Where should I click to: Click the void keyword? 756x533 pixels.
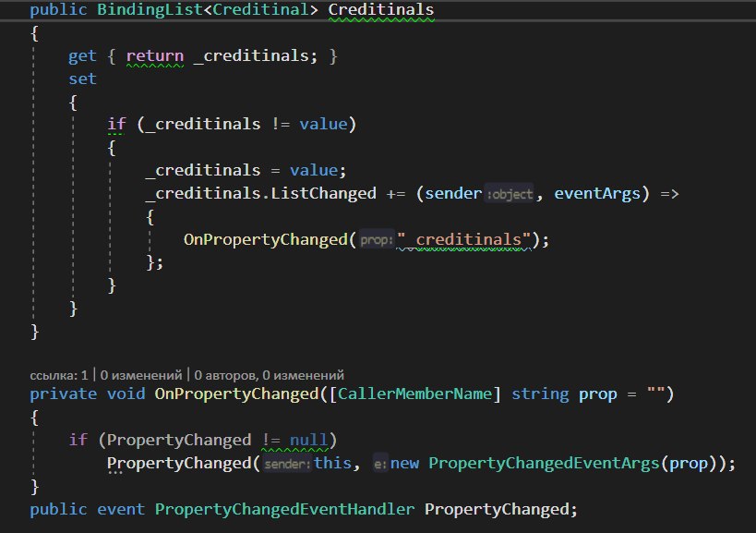pos(126,394)
